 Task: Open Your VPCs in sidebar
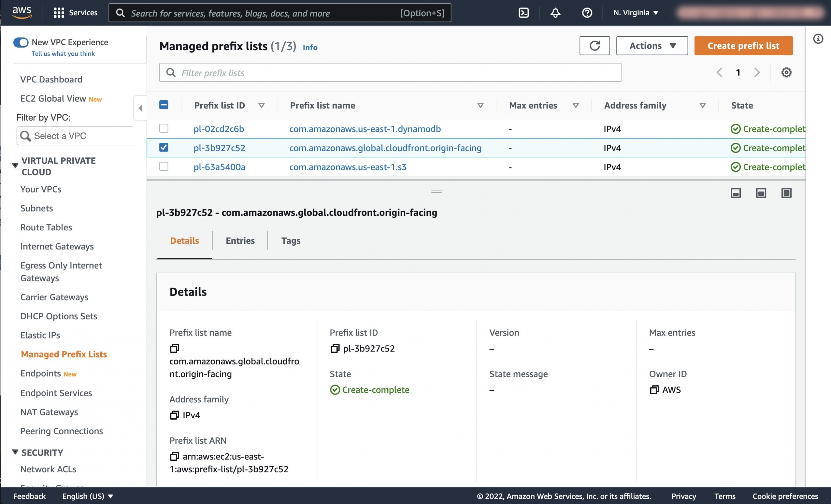[x=41, y=189]
